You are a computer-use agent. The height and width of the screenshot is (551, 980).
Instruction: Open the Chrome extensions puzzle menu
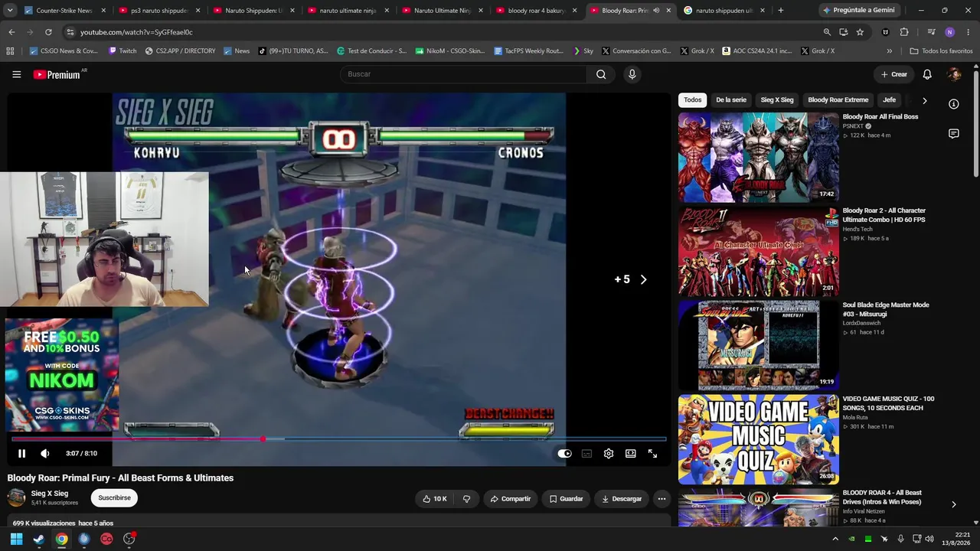click(904, 32)
